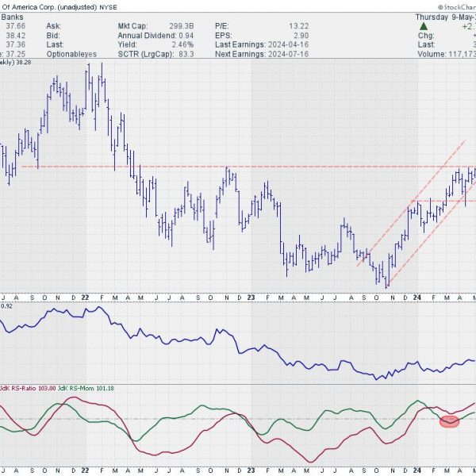Click the 'JdK RS-Mom 101.18' legend
The width and height of the screenshot is (476, 476).
click(86, 388)
